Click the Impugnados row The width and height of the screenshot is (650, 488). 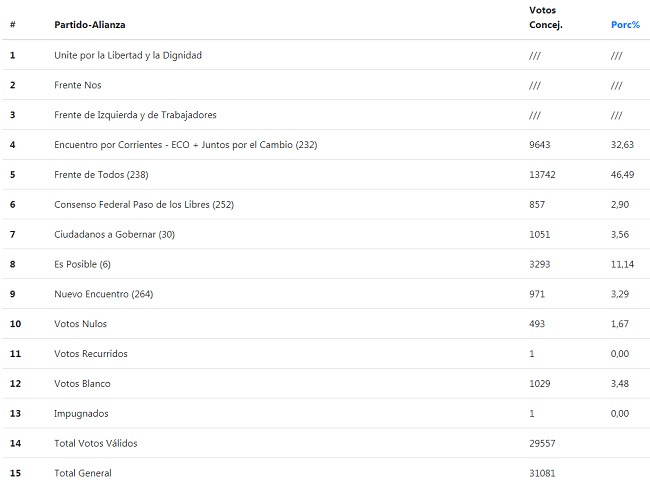coord(326,413)
